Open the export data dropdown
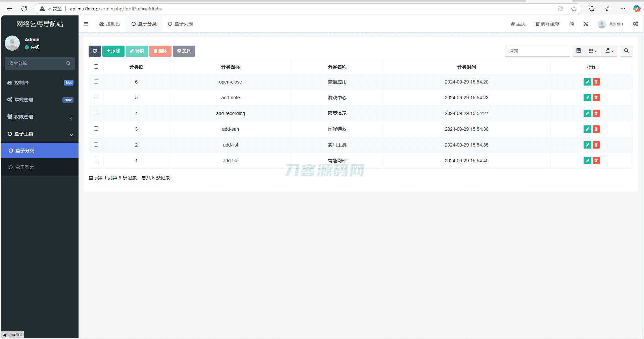644x339 pixels. pyautogui.click(x=609, y=51)
